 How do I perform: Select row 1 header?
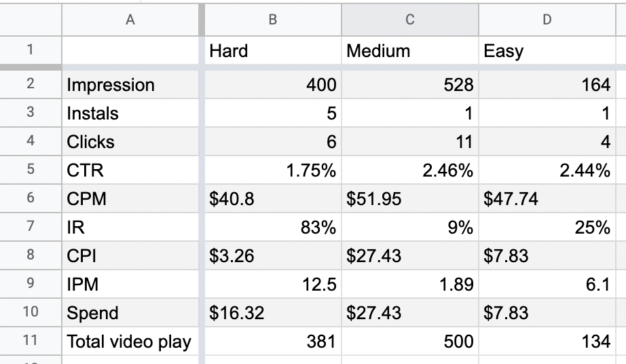30,50
